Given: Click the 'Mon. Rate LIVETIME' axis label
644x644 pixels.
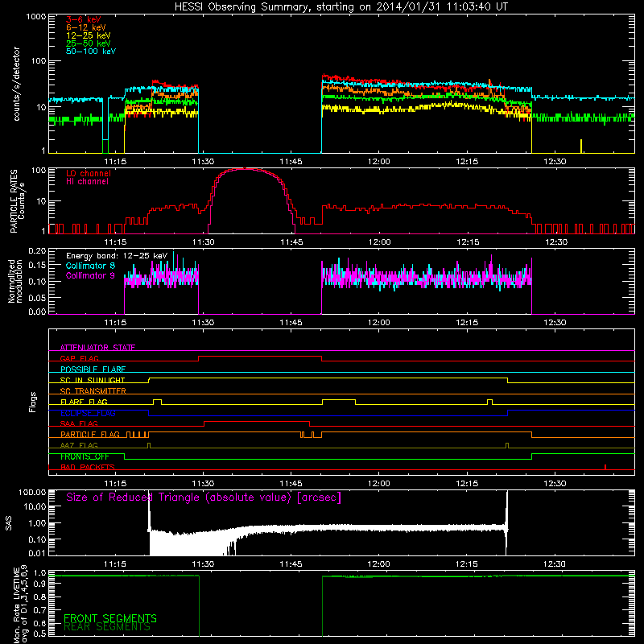Looking at the screenshot, I should [x=16, y=605].
